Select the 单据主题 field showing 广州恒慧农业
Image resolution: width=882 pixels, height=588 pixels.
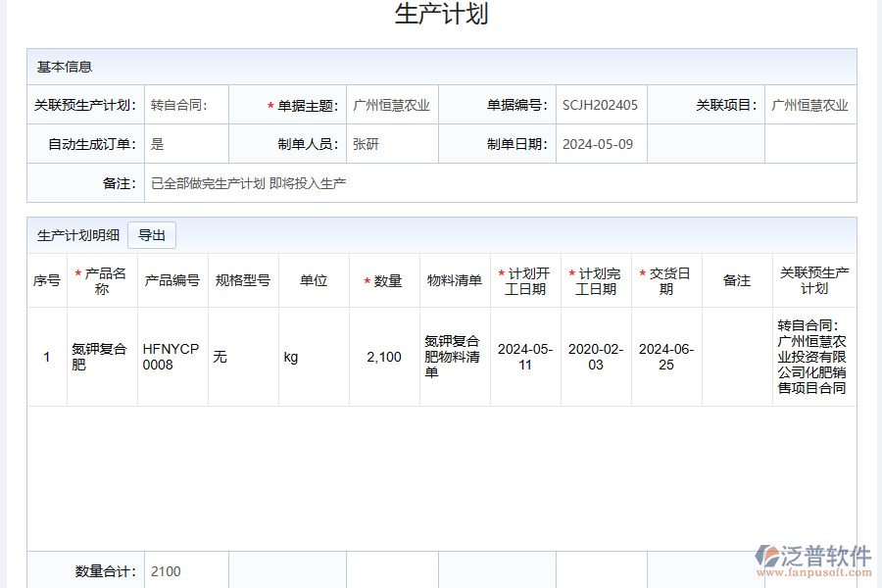pyautogui.click(x=392, y=103)
